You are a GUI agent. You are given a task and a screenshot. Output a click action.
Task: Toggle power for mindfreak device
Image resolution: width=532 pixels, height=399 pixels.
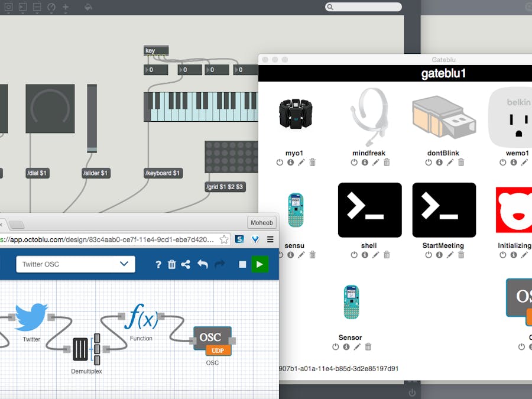click(354, 163)
